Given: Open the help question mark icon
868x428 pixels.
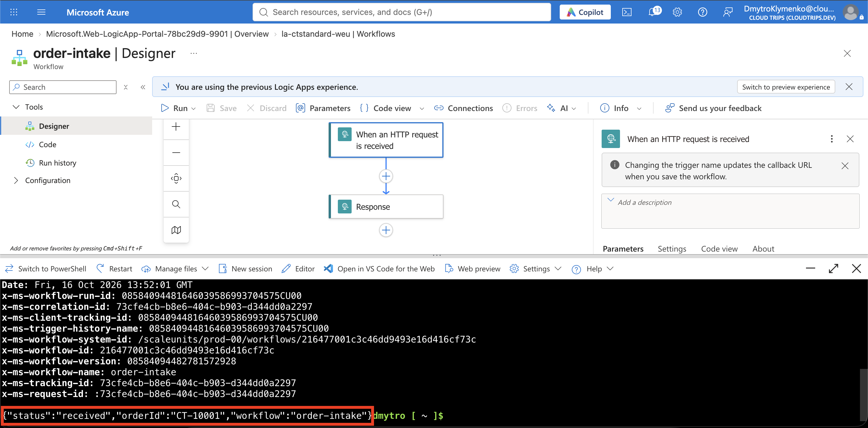Looking at the screenshot, I should [x=703, y=12].
